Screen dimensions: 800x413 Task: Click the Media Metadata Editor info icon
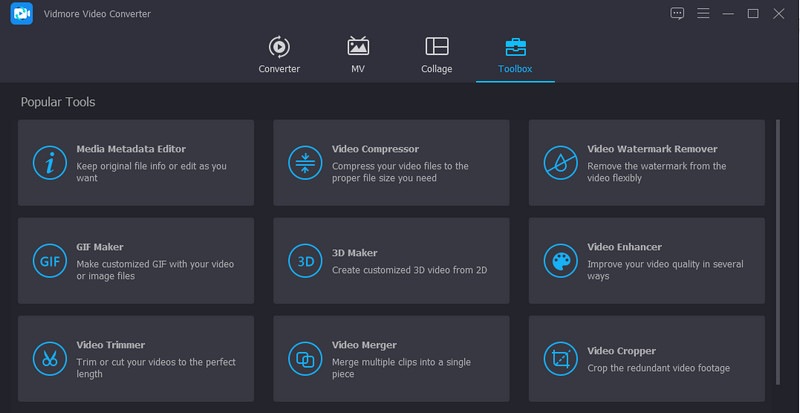click(x=48, y=163)
